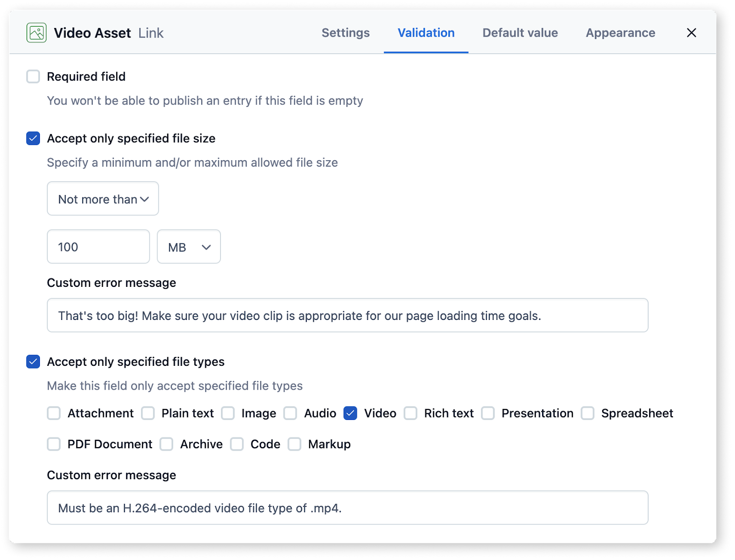Open the Not more than dropdown

[102, 199]
